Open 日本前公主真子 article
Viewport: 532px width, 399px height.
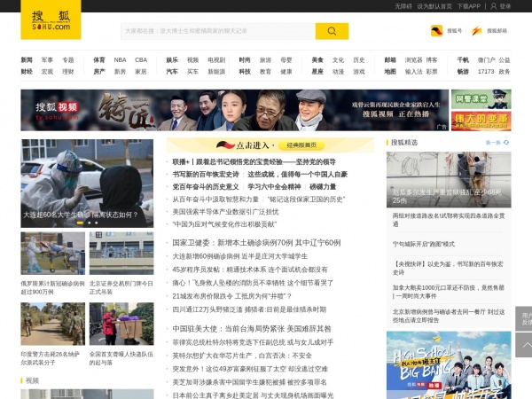pos(253,395)
